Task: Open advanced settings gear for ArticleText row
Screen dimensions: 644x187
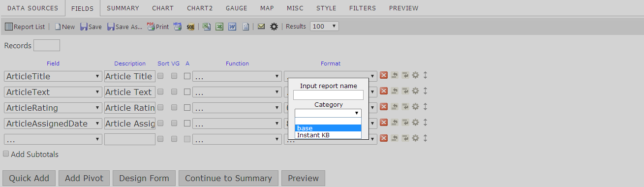Action: pyautogui.click(x=416, y=91)
